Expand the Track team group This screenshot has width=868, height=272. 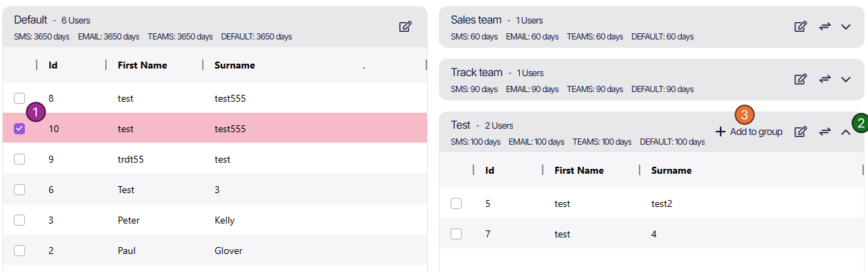(x=845, y=79)
